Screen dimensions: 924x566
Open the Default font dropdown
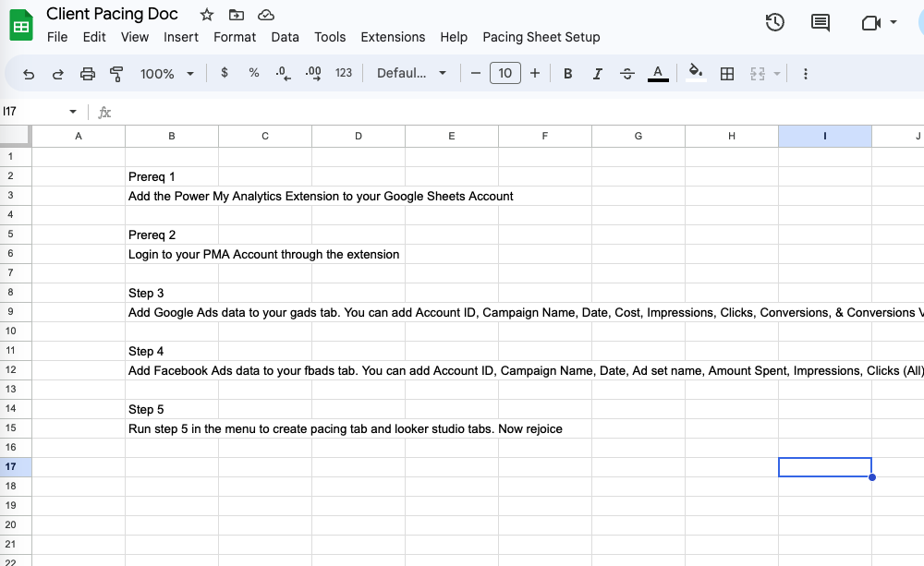click(x=411, y=73)
